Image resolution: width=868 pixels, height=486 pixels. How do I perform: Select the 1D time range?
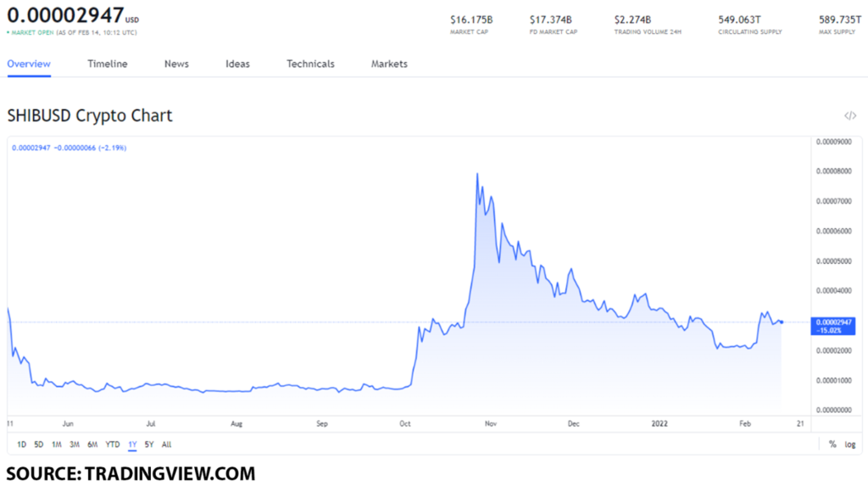point(21,444)
